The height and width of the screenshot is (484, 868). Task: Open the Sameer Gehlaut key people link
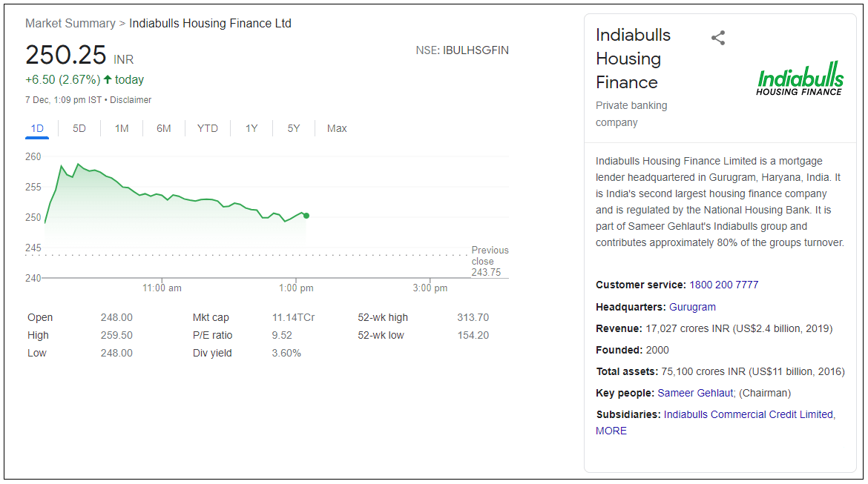coord(695,394)
